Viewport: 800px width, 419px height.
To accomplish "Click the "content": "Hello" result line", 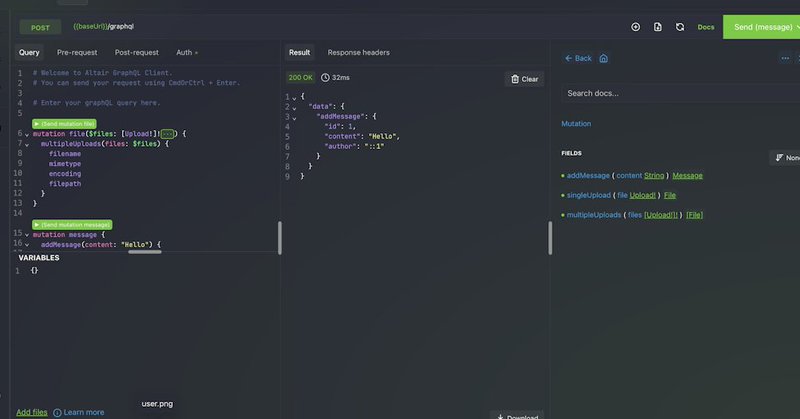I will click(x=362, y=136).
